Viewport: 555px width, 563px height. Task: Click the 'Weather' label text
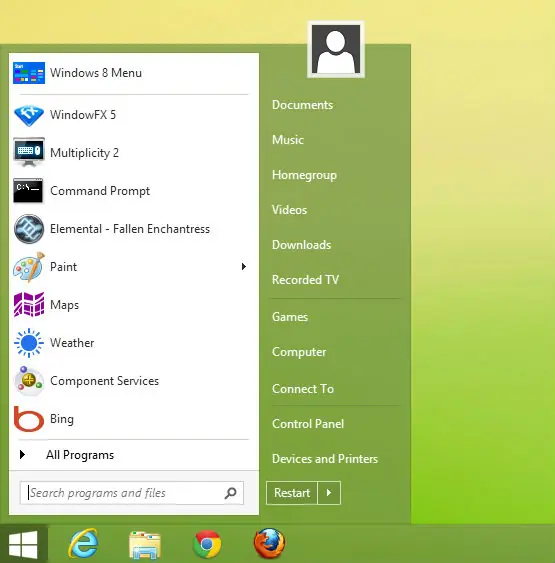click(72, 343)
